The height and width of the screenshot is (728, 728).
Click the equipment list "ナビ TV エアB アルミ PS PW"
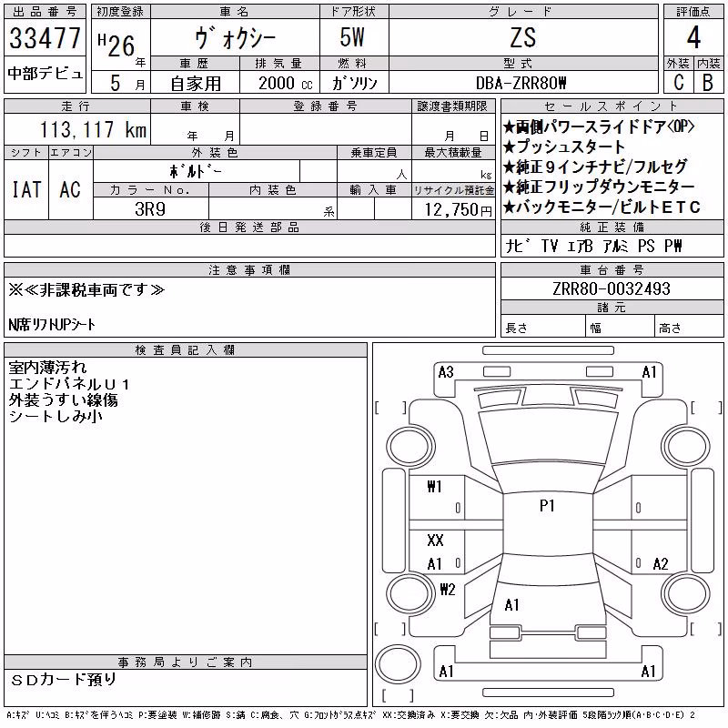pyautogui.click(x=594, y=246)
